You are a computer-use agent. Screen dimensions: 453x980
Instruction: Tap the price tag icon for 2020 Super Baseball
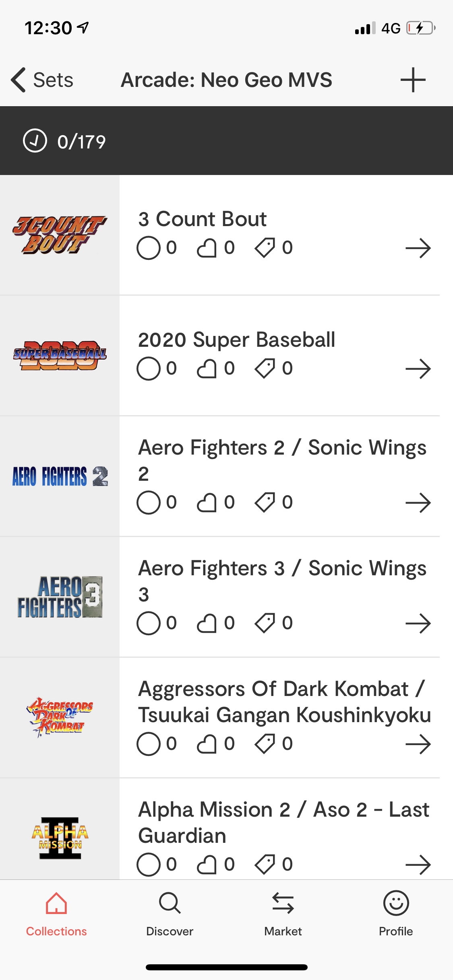(265, 369)
